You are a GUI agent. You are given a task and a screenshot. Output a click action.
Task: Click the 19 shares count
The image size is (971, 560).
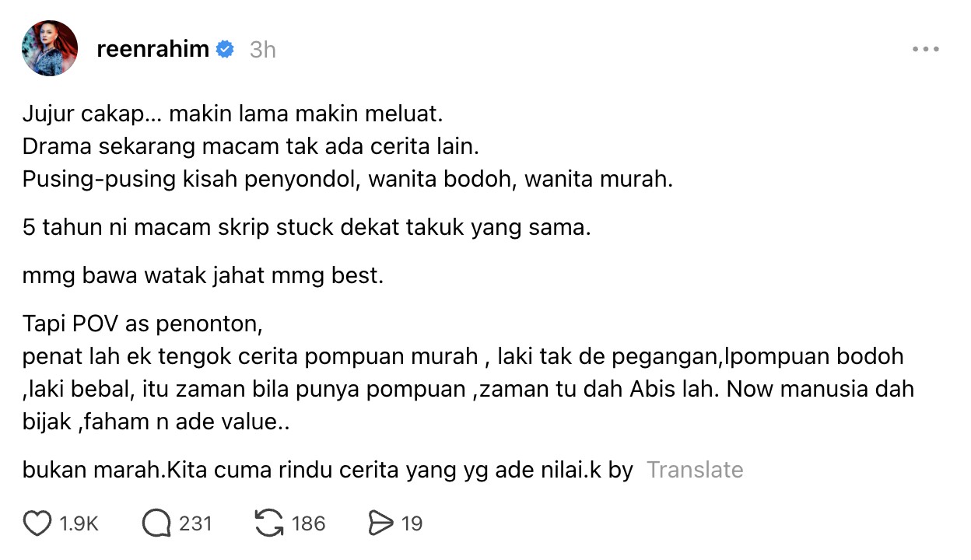pos(412,523)
